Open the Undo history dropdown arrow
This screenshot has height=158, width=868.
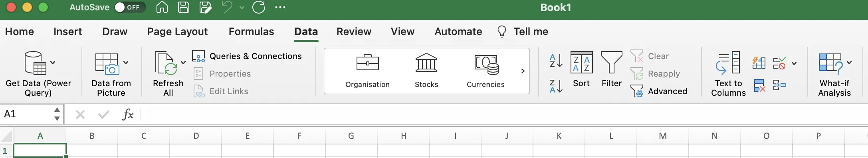coord(242,7)
